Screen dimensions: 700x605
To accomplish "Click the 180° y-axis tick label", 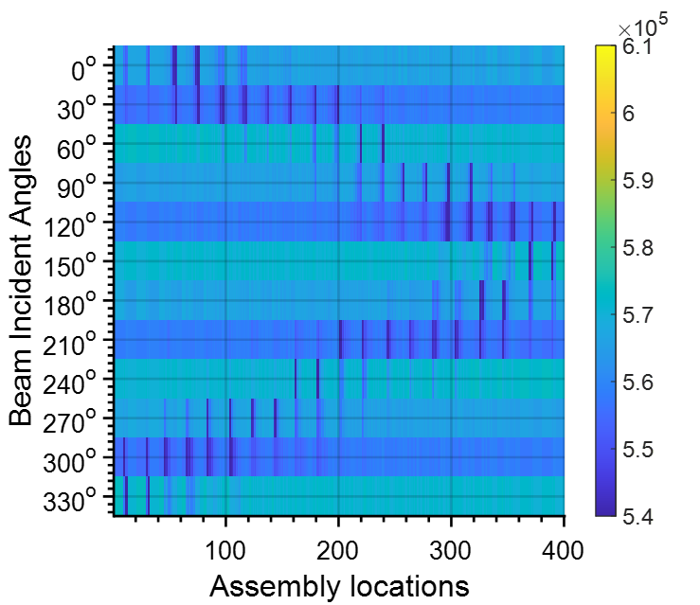I will pos(70,305).
